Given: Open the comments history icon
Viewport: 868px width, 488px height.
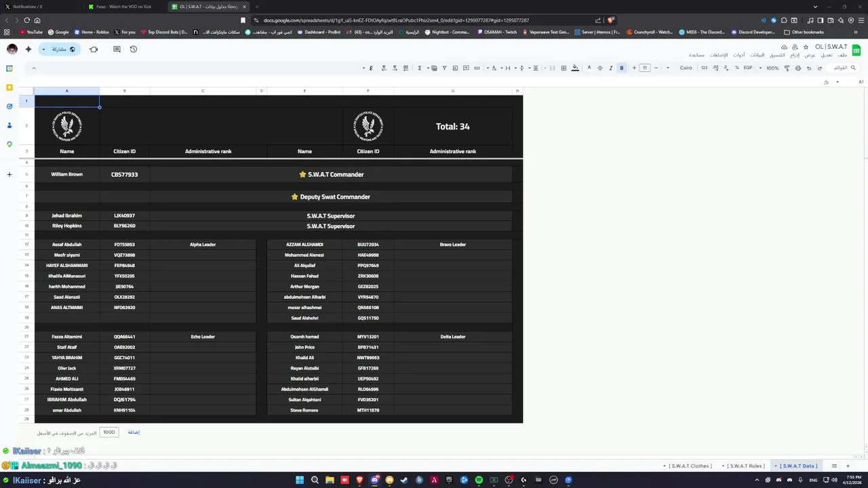Looking at the screenshot, I should point(117,49).
